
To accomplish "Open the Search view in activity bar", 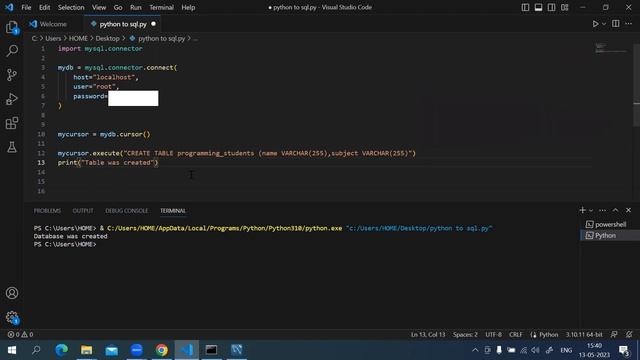I will [x=12, y=51].
